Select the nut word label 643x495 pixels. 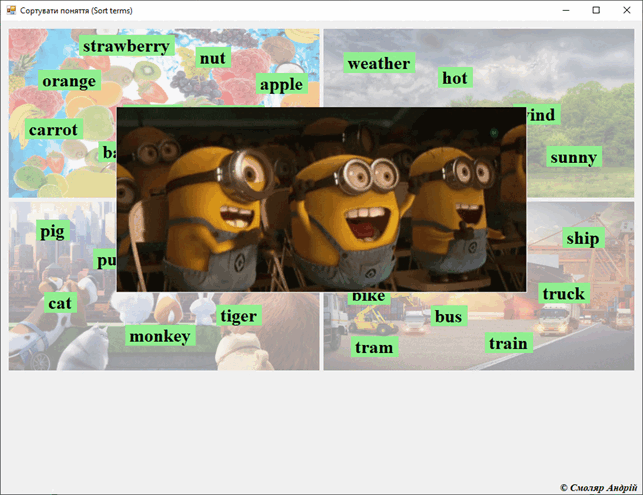pyautogui.click(x=213, y=57)
